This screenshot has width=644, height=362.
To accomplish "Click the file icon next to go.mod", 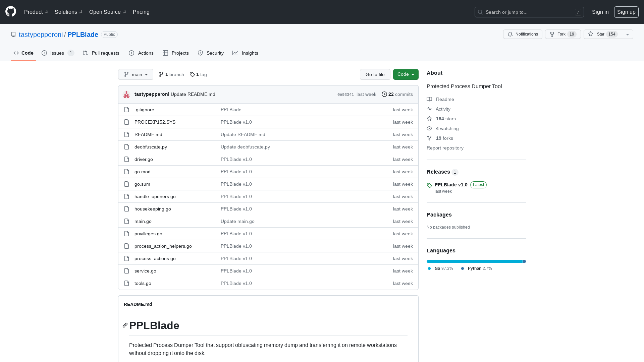I will (126, 172).
